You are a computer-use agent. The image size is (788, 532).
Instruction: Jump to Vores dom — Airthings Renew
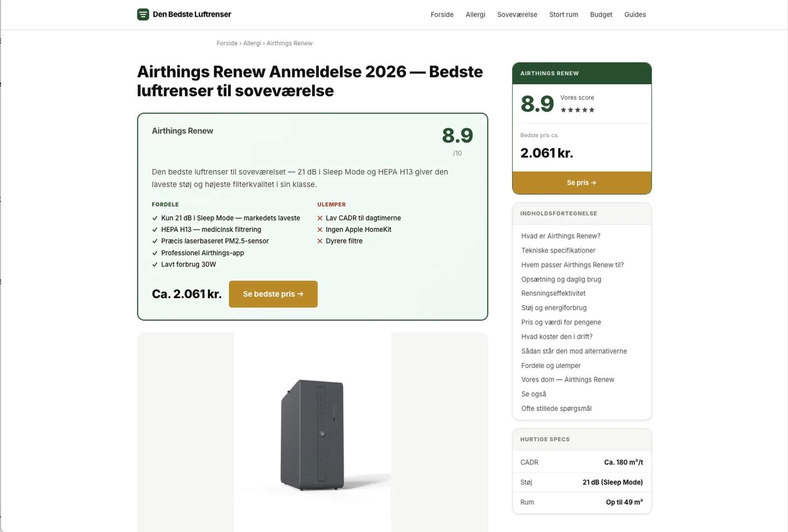pos(567,380)
